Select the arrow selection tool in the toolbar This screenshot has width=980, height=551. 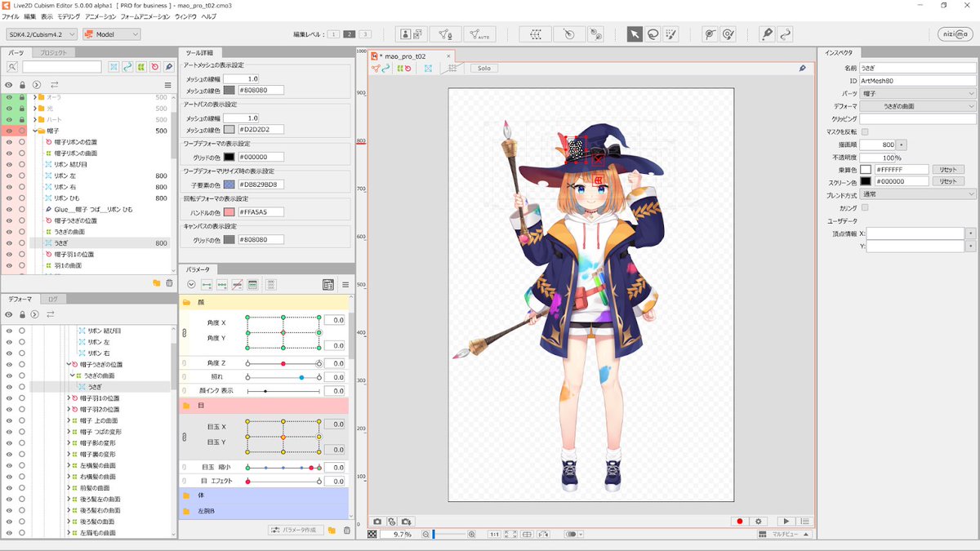tap(635, 34)
